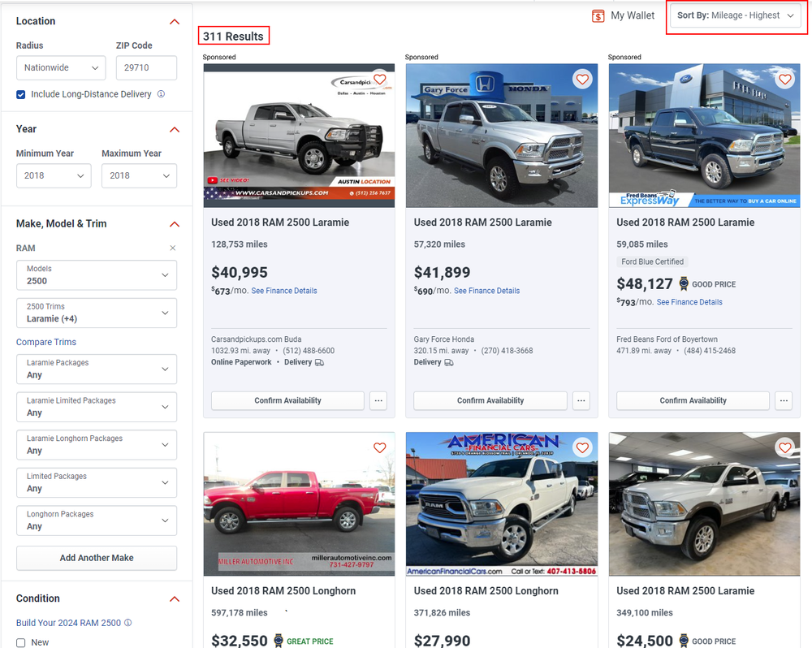Collapse the Make, Model & Trim section
Screen dimensions: 812x648
pos(175,224)
